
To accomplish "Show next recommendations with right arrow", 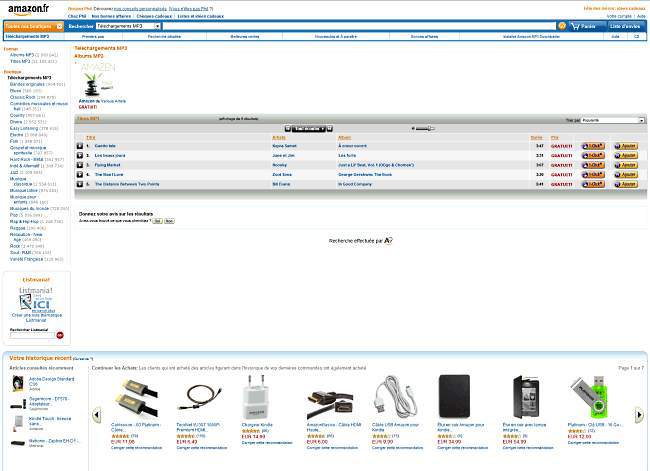I will (639, 415).
